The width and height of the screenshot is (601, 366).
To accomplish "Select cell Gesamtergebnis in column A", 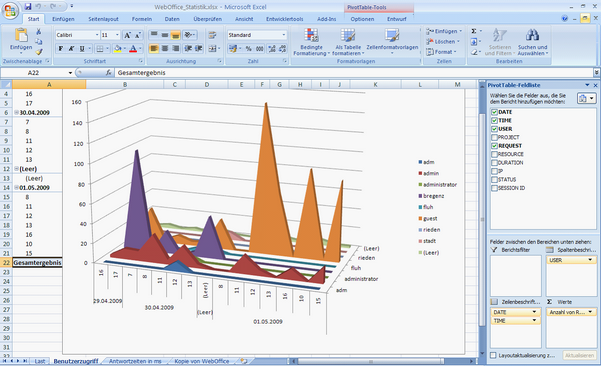I will point(37,263).
